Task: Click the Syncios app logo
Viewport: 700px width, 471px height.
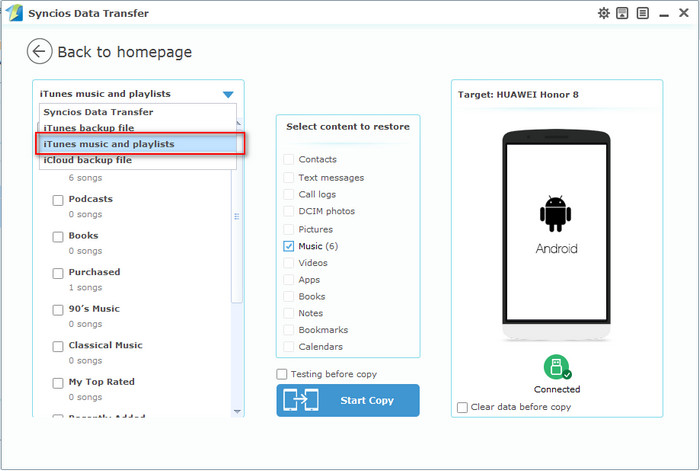Action: coord(14,13)
